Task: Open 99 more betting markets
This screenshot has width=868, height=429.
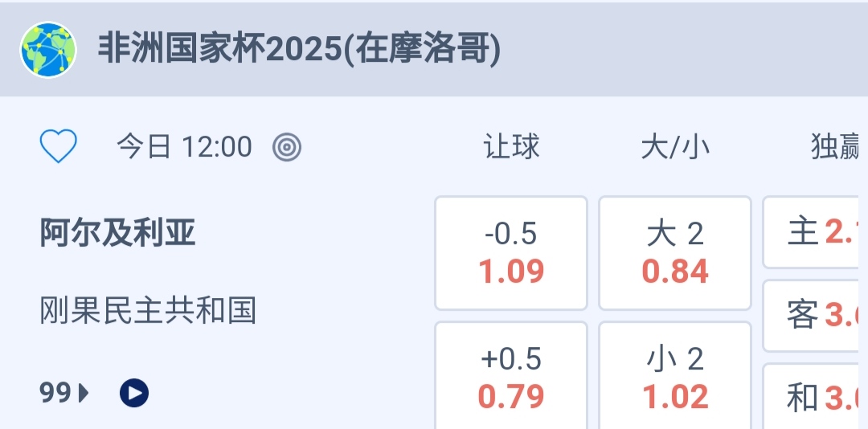Action: 64,393
